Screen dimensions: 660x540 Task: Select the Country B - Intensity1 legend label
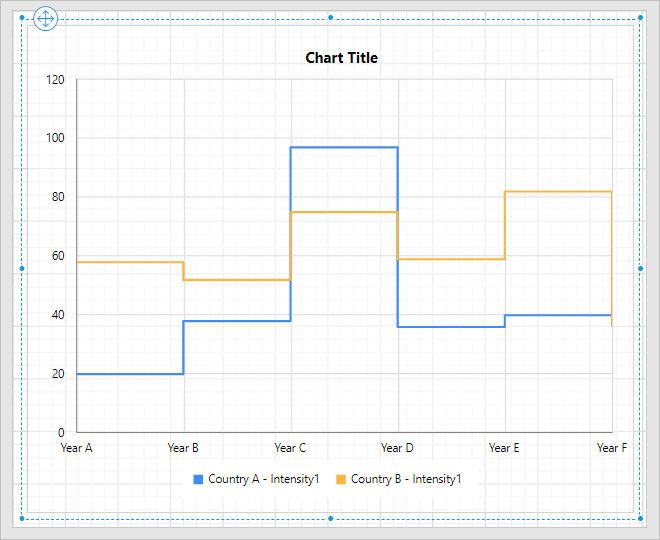click(406, 479)
